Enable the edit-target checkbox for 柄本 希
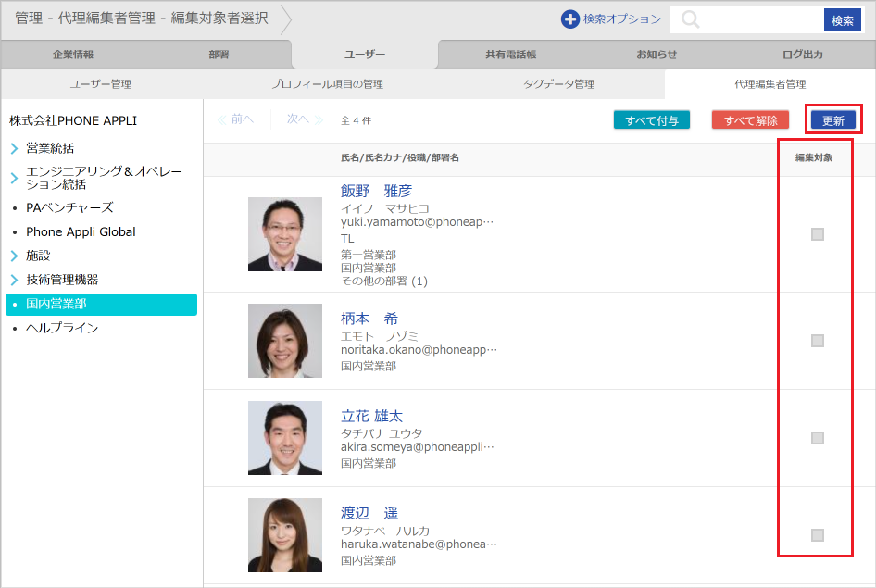876x588 pixels. pyautogui.click(x=817, y=341)
